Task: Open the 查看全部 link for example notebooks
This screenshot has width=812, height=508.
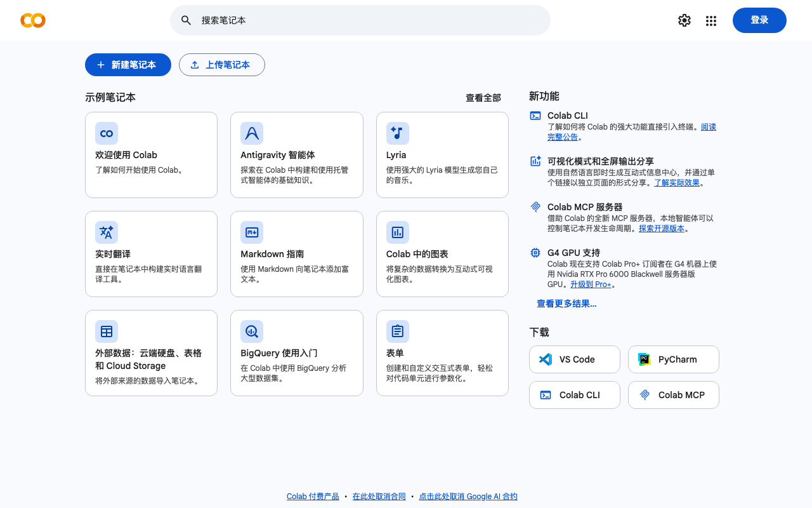Action: pos(483,98)
